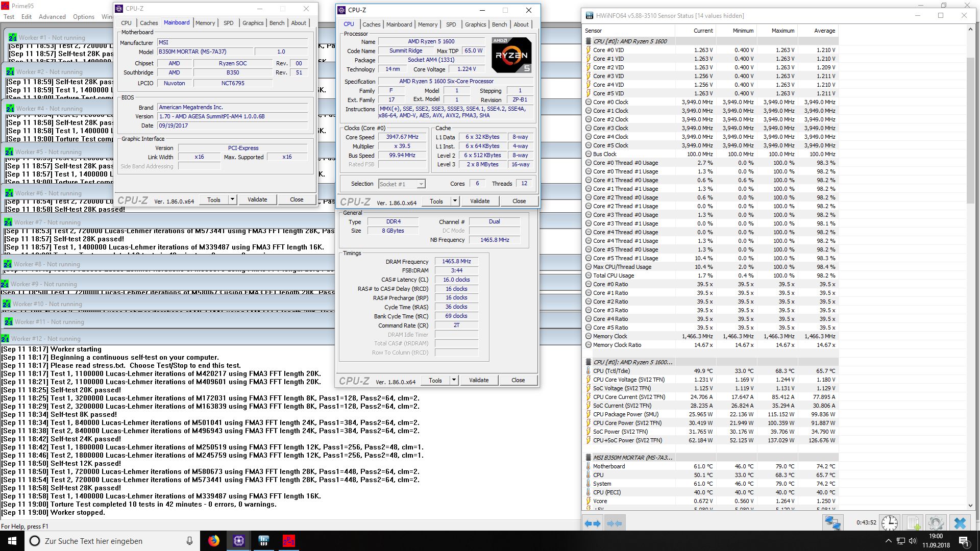Open Tools dropdown arrow in Mainboard CPU-Z window

tap(232, 199)
